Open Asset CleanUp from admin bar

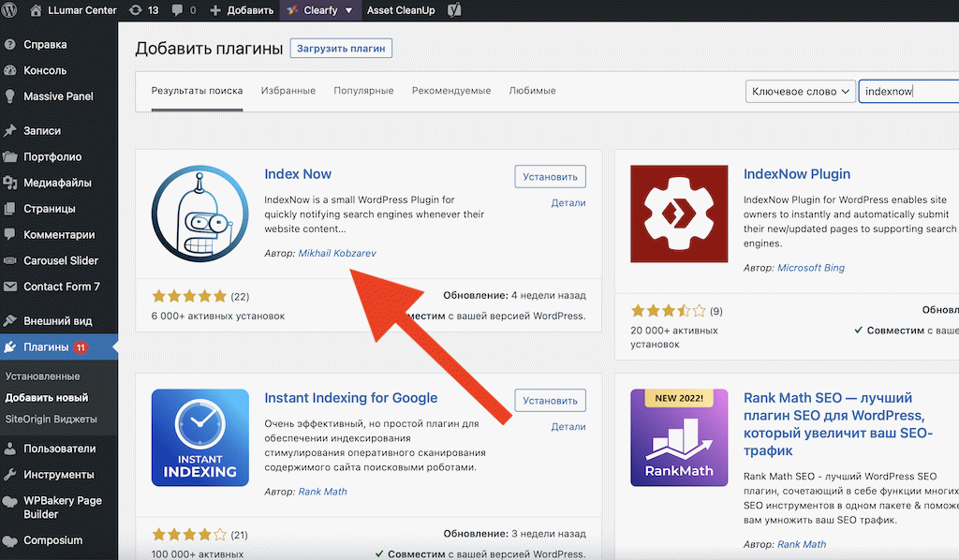(x=401, y=9)
